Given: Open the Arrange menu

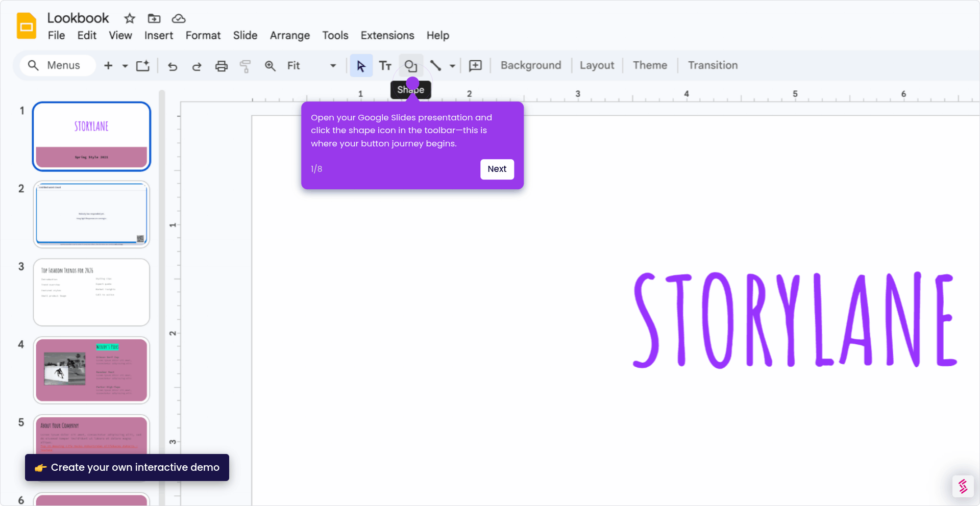Looking at the screenshot, I should pos(290,36).
